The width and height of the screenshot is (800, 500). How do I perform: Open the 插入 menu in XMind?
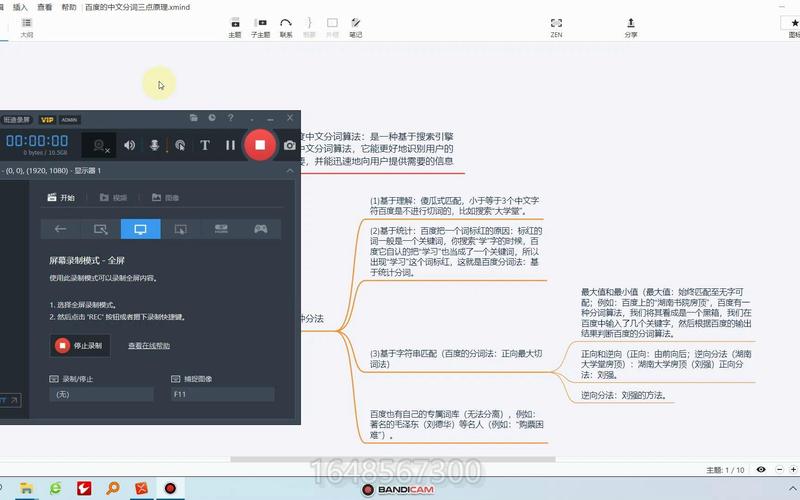coord(20,7)
